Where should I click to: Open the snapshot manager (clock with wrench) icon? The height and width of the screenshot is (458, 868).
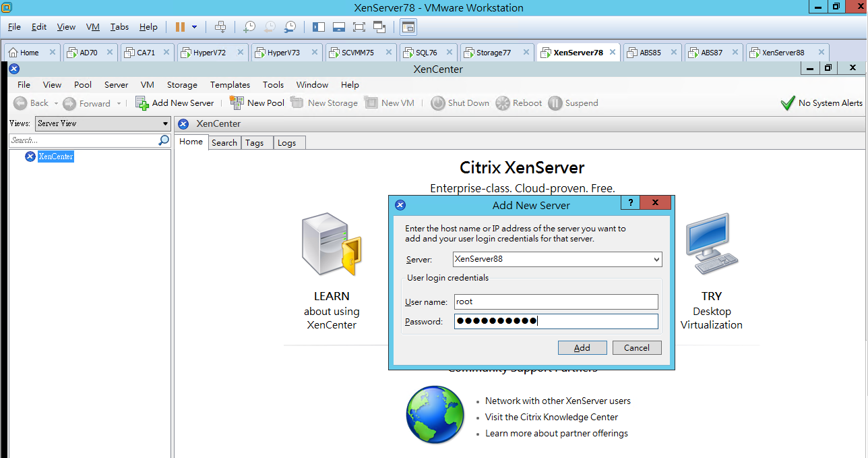pyautogui.click(x=290, y=27)
